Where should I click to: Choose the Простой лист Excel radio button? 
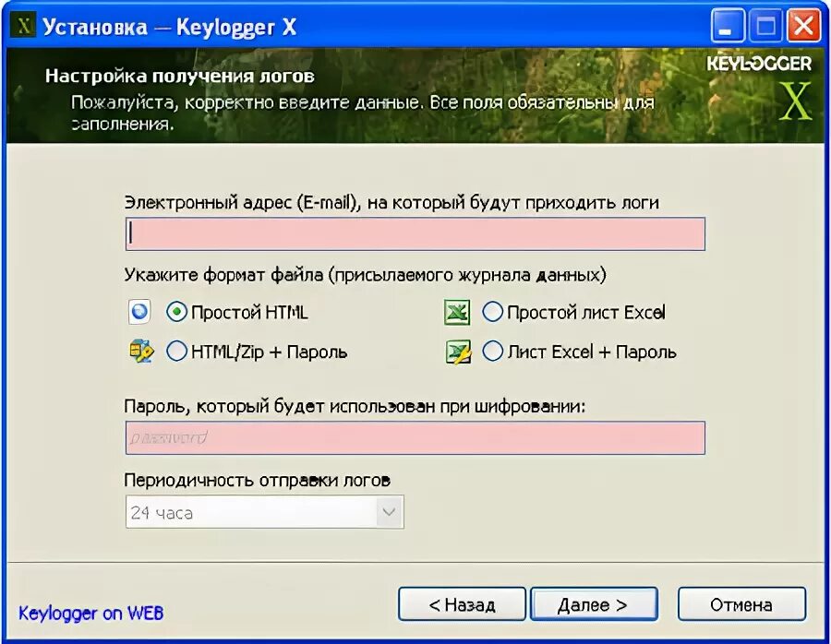(x=492, y=312)
